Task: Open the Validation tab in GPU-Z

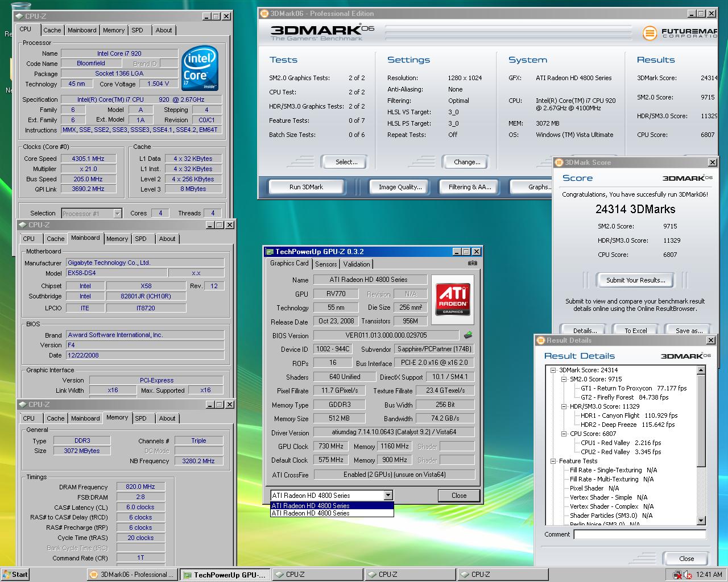Action: tap(357, 264)
